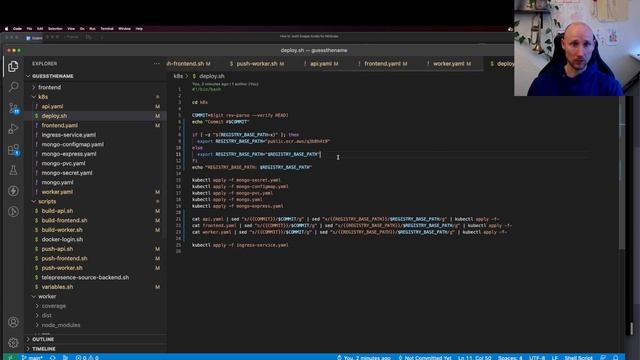Image resolution: width=640 pixels, height=360 pixels.
Task: Open push-api.sh script
Action: pos(57,249)
